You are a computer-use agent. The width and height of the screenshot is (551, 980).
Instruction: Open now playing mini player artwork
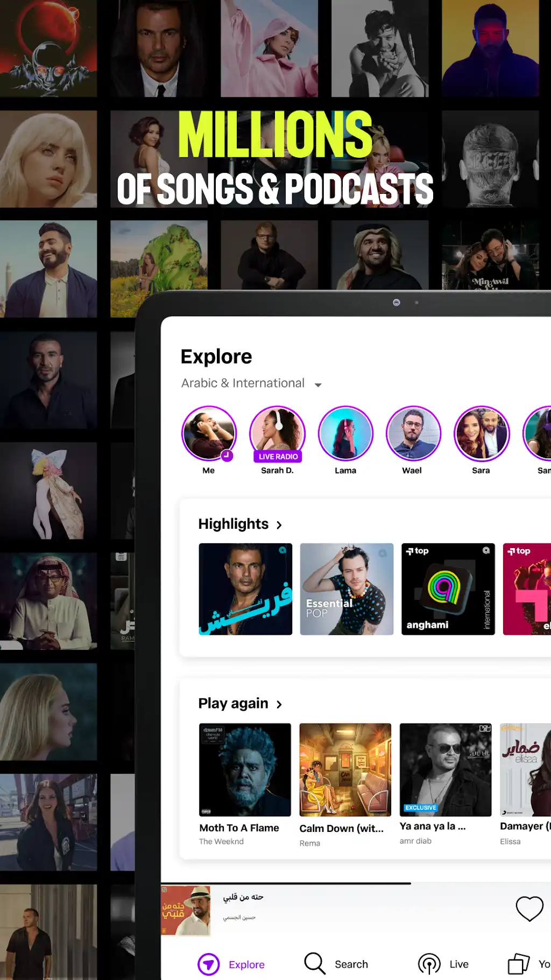click(x=186, y=911)
